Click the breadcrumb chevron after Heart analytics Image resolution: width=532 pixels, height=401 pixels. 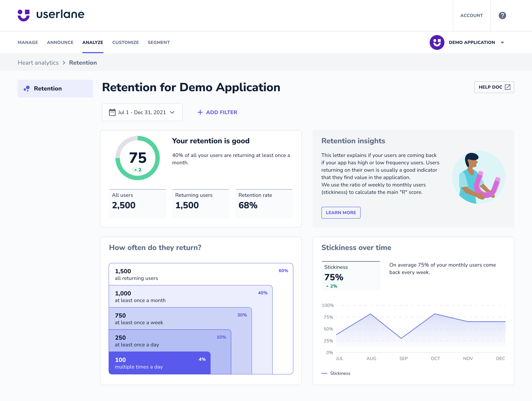64,63
